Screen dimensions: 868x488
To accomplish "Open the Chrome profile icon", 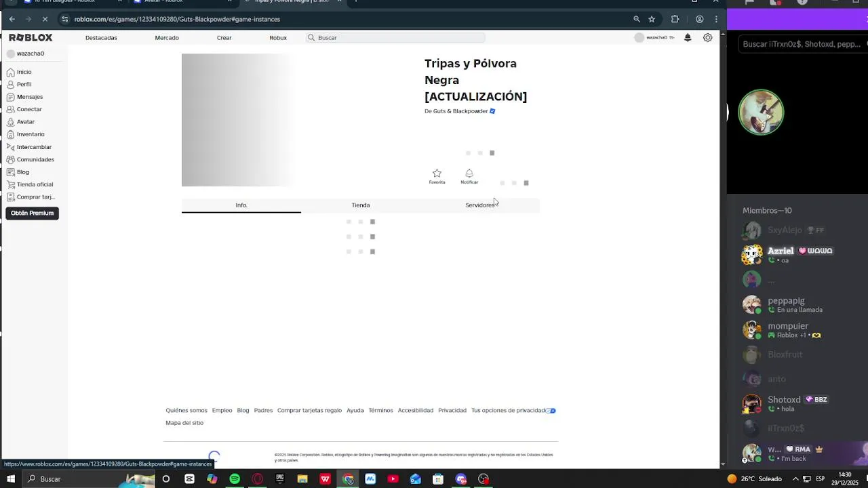I will click(699, 19).
